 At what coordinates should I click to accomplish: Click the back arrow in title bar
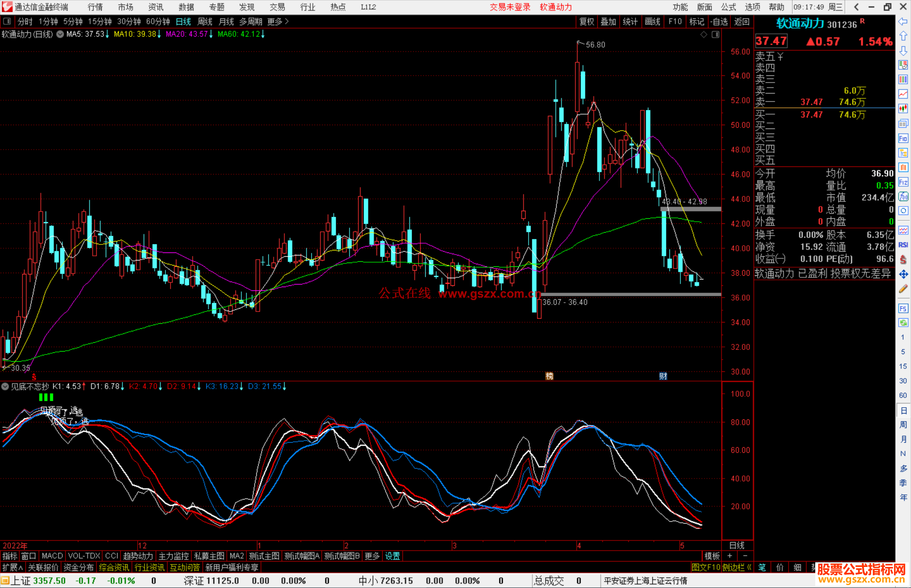coord(856,7)
